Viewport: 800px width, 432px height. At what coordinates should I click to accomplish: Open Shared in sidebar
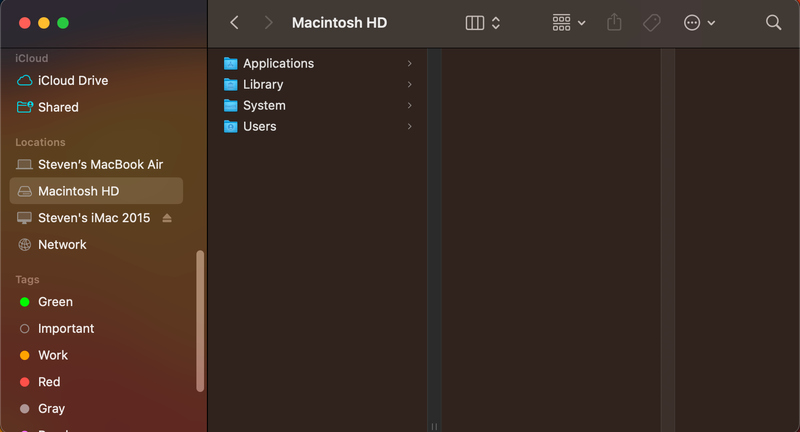click(x=58, y=107)
